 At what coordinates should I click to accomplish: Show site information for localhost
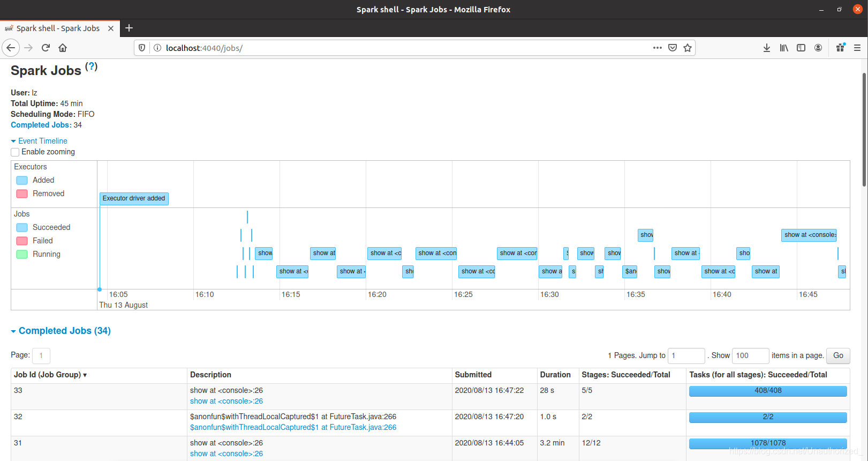[x=157, y=48]
